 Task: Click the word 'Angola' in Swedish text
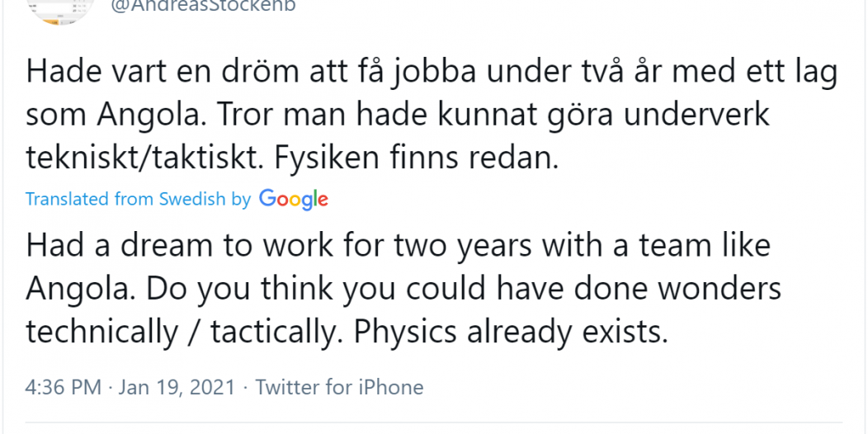[159, 116]
